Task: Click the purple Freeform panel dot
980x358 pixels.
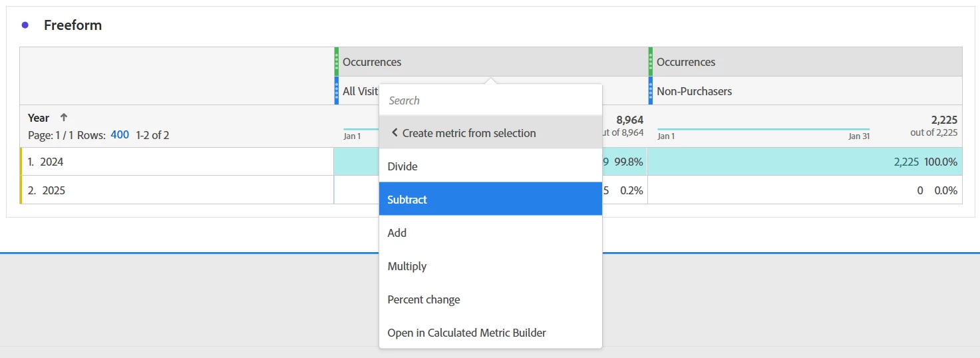Action: [25, 25]
